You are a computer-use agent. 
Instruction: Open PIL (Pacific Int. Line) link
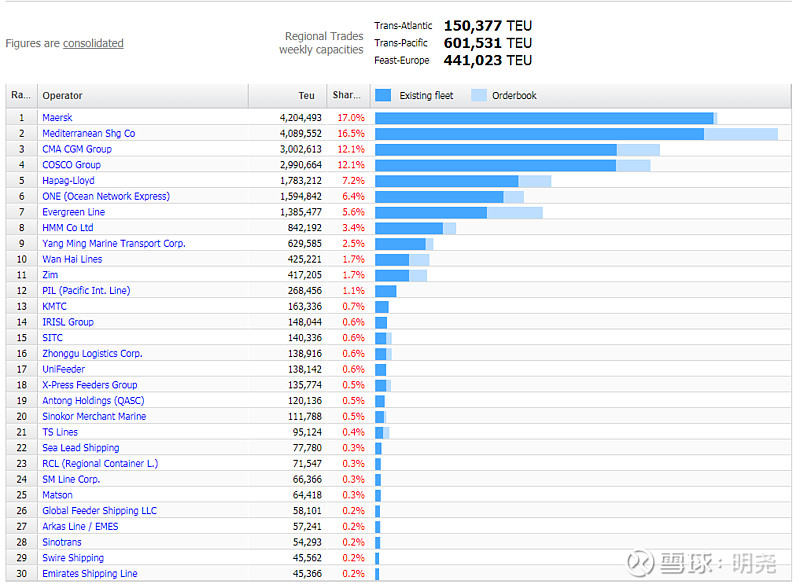click(86, 290)
